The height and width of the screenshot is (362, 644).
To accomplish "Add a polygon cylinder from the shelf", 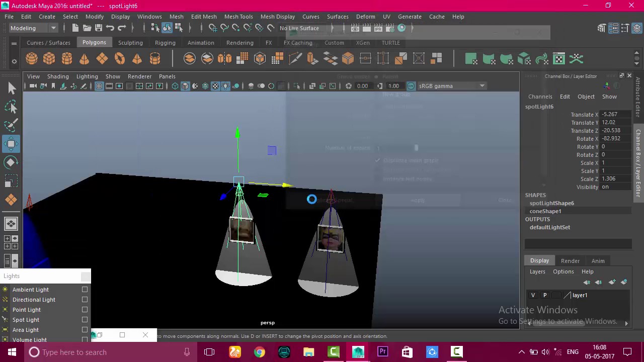I will 67,59.
